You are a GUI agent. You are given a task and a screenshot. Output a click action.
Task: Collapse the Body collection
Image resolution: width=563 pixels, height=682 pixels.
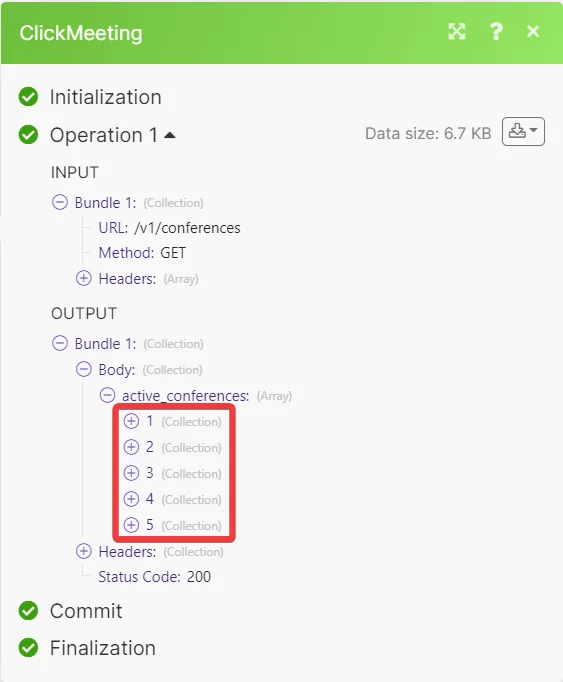[x=84, y=369]
